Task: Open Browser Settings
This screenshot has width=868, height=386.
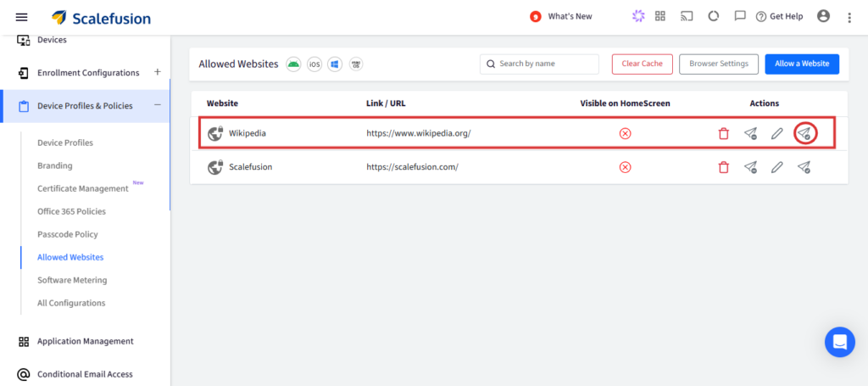Action: [x=719, y=64]
